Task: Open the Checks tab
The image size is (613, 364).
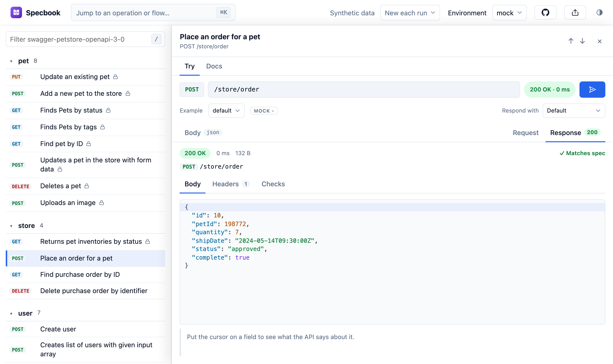Action: [x=273, y=184]
